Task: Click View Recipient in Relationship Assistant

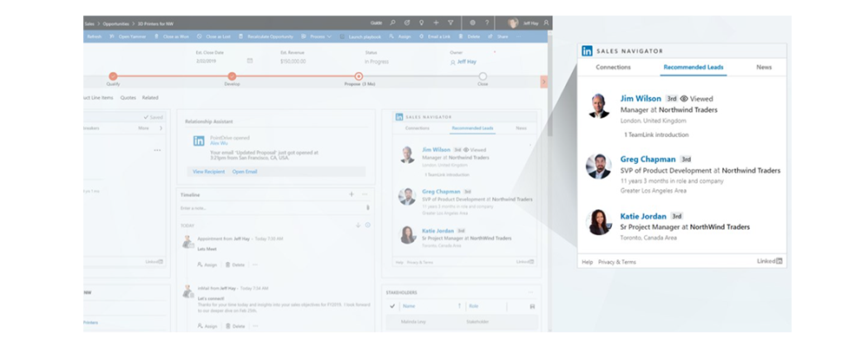Action: click(208, 172)
